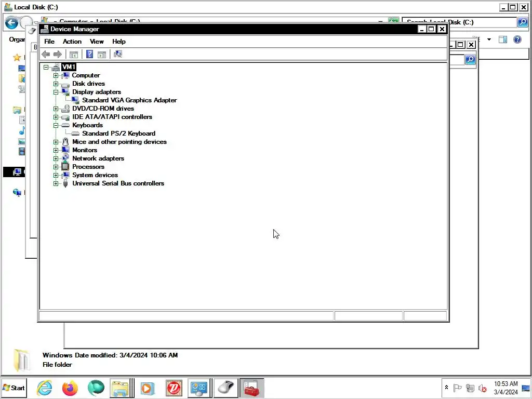Viewport: 532px width, 399px height.
Task: Click the System devices category icon
Action: pos(65,175)
